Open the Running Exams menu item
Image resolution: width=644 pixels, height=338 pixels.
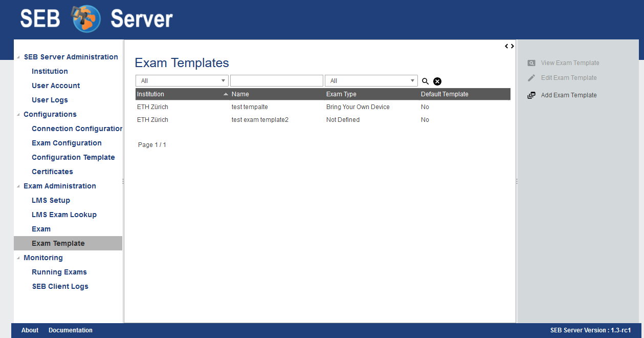[x=59, y=272]
